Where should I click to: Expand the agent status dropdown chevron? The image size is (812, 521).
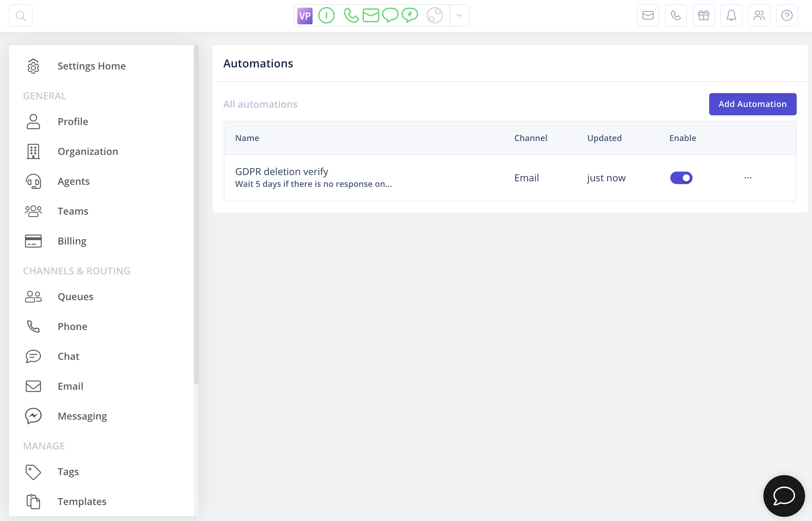(459, 16)
